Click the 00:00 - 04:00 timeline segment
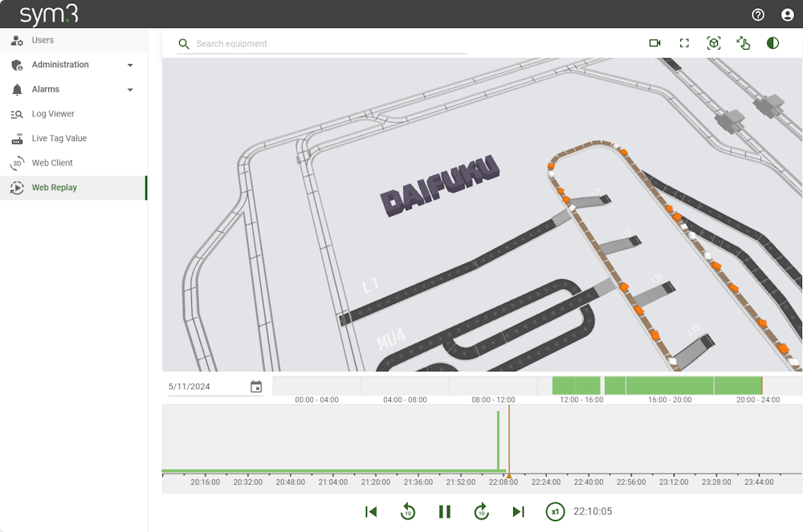 click(317, 386)
